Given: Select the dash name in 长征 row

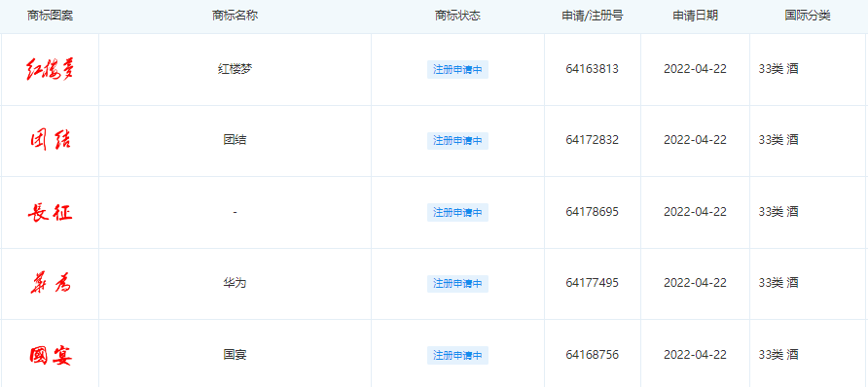Looking at the screenshot, I should [235, 212].
